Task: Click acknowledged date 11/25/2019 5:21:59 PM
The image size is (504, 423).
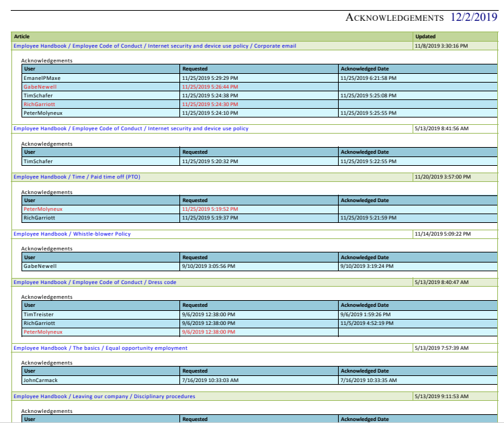Action: point(368,218)
